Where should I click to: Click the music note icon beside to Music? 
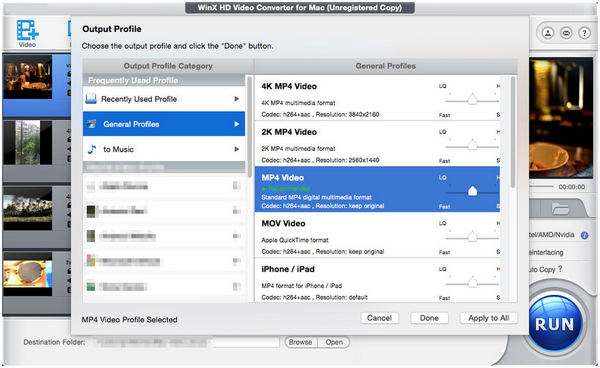(x=92, y=149)
